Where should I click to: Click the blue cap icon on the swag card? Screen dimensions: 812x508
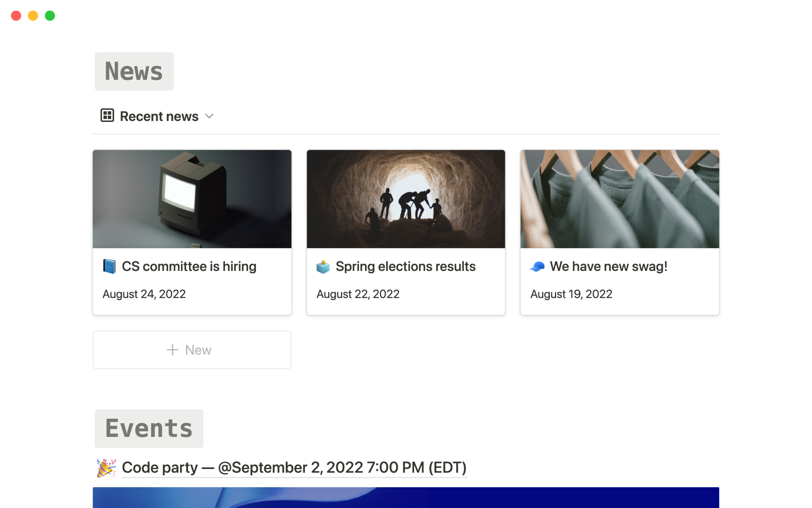537,266
